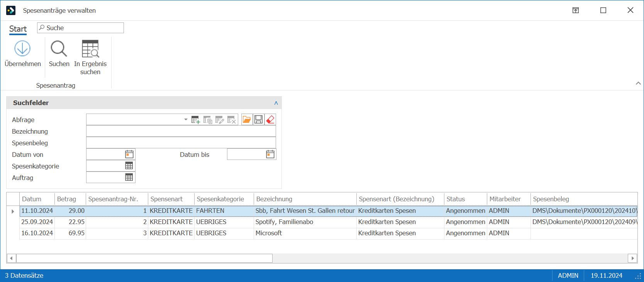Focus the Bezeichnung search field
Viewport: 644px width, 282px height.
(x=181, y=131)
